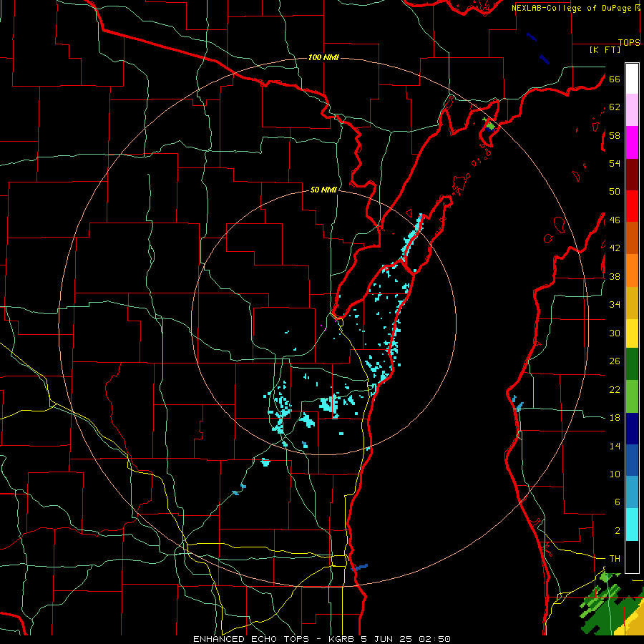Image resolution: width=644 pixels, height=644 pixels.
Task: Click the legend value '62'
Action: point(615,107)
